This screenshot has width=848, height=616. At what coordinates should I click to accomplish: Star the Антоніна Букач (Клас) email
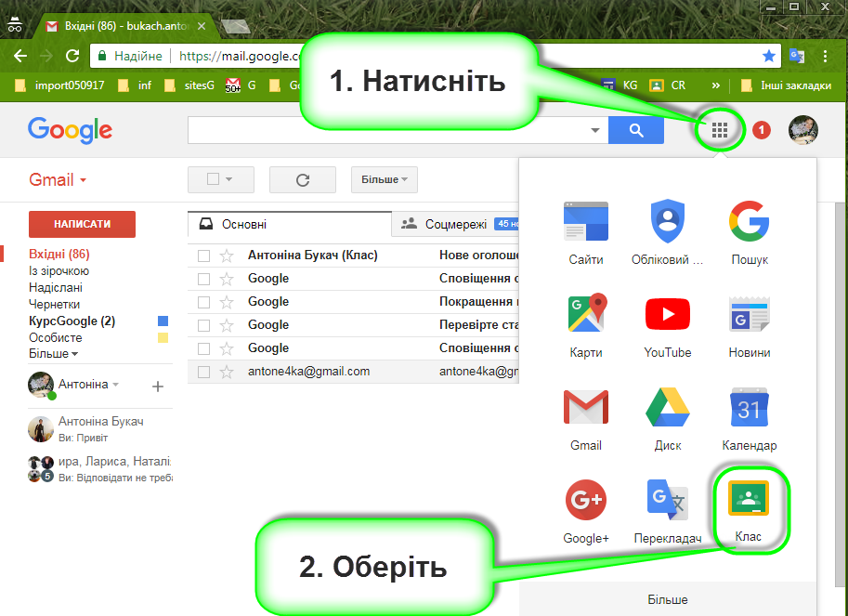[x=227, y=256]
